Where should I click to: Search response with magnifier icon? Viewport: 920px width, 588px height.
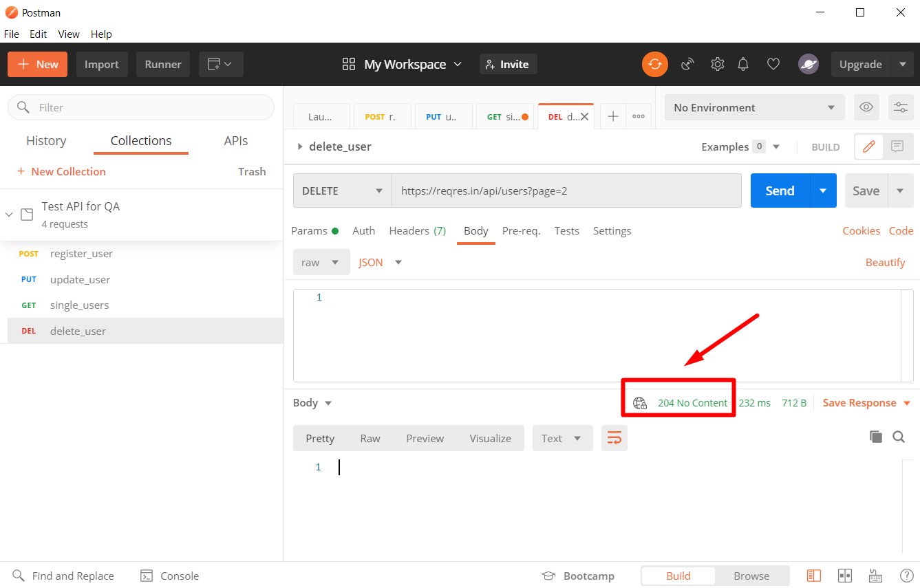click(899, 437)
